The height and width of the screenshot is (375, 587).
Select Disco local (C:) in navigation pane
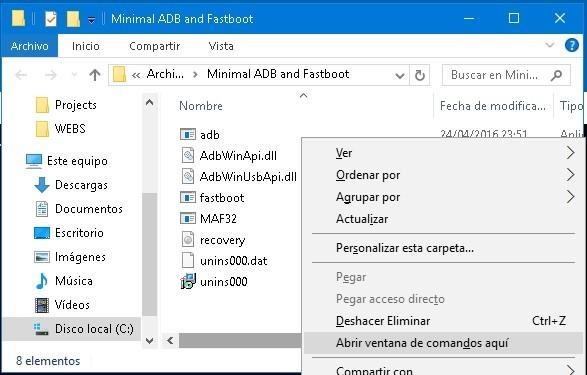tap(72, 329)
